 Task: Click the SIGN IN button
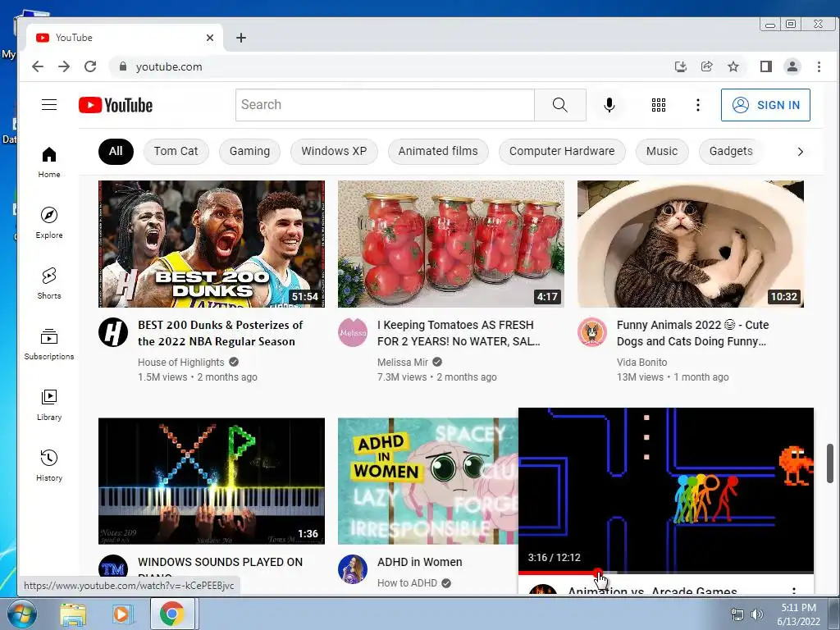[765, 105]
